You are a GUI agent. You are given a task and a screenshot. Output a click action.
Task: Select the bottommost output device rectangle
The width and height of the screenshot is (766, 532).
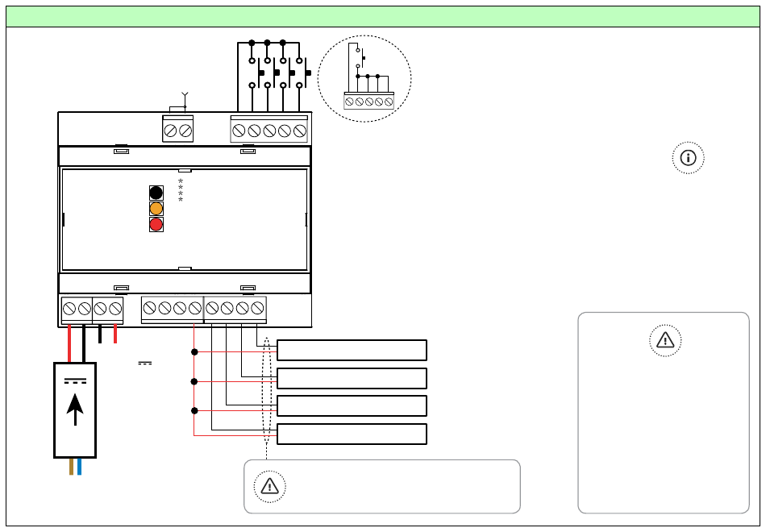click(352, 434)
